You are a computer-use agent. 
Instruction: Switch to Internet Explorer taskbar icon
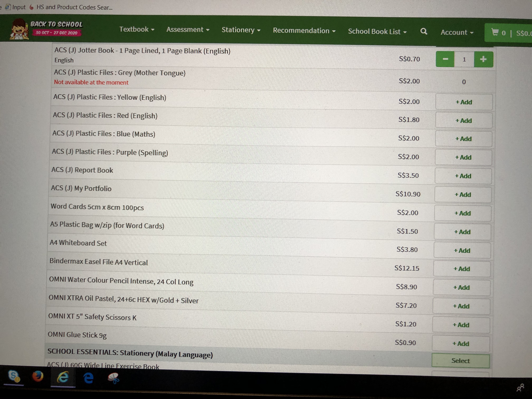pyautogui.click(x=63, y=377)
